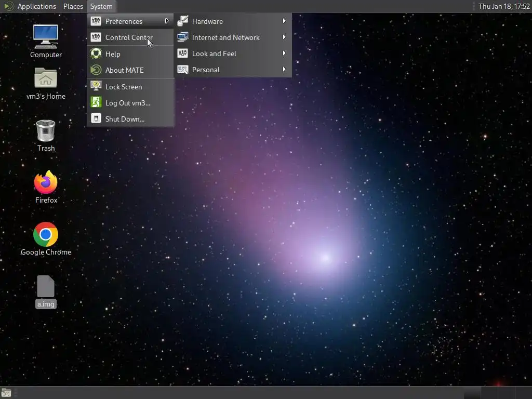This screenshot has width=532, height=399.
Task: Click the clock showing Thu Jan 18, 17:52
Action: pyautogui.click(x=504, y=6)
